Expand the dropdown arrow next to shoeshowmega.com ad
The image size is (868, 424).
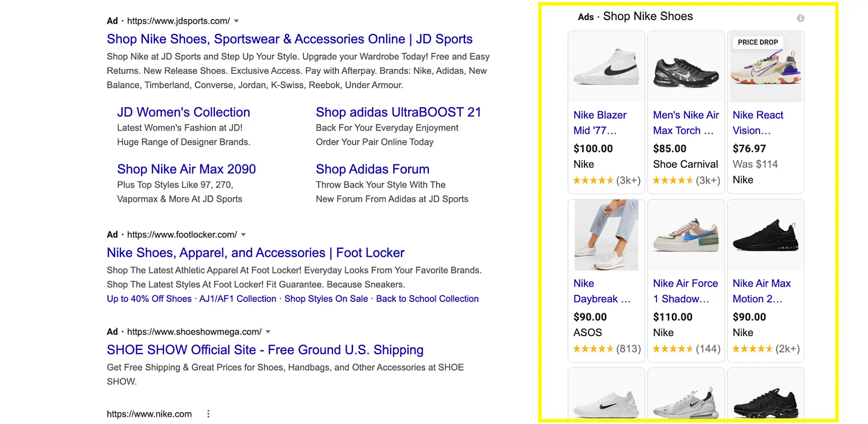coord(268,331)
